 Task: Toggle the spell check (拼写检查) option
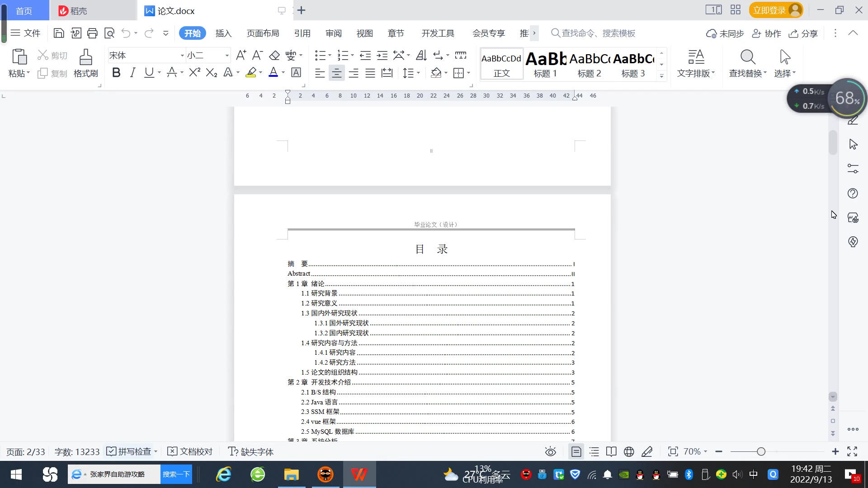130,451
